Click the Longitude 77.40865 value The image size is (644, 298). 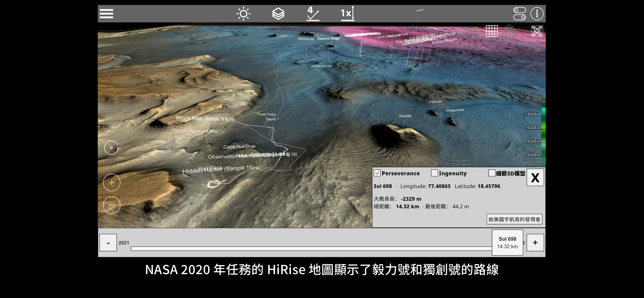tap(439, 186)
